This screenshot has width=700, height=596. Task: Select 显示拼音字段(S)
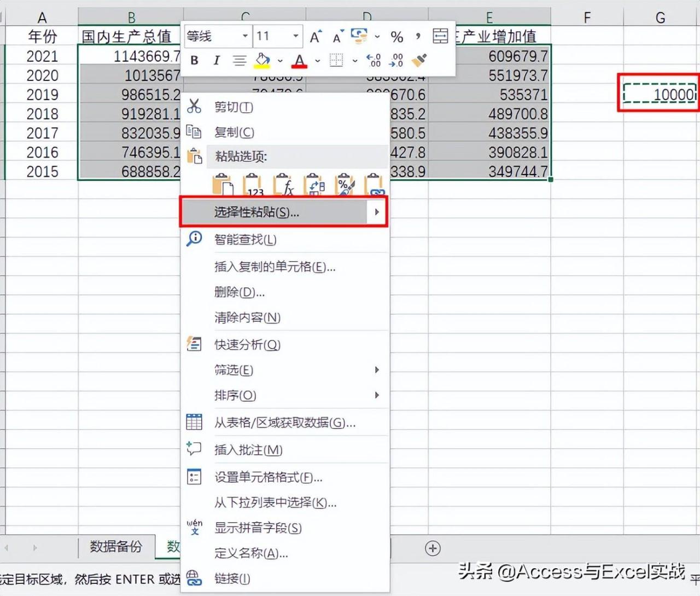click(x=285, y=528)
